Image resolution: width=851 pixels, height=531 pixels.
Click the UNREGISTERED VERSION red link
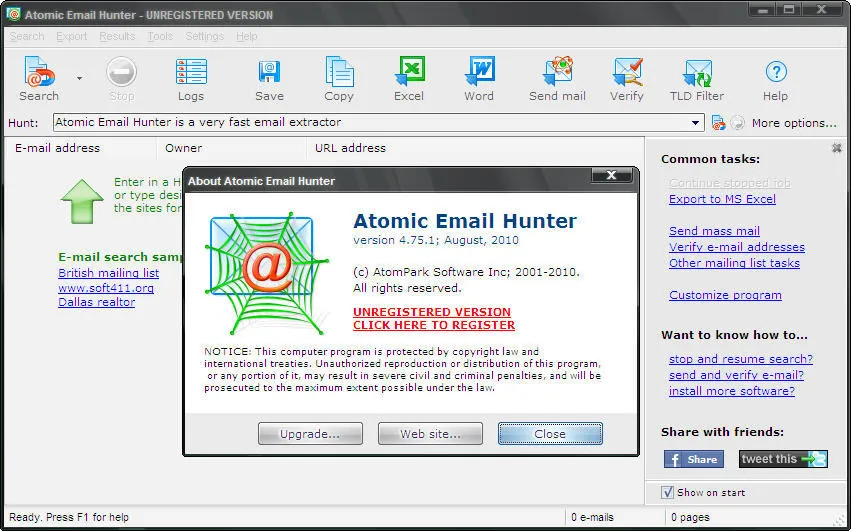(431, 312)
